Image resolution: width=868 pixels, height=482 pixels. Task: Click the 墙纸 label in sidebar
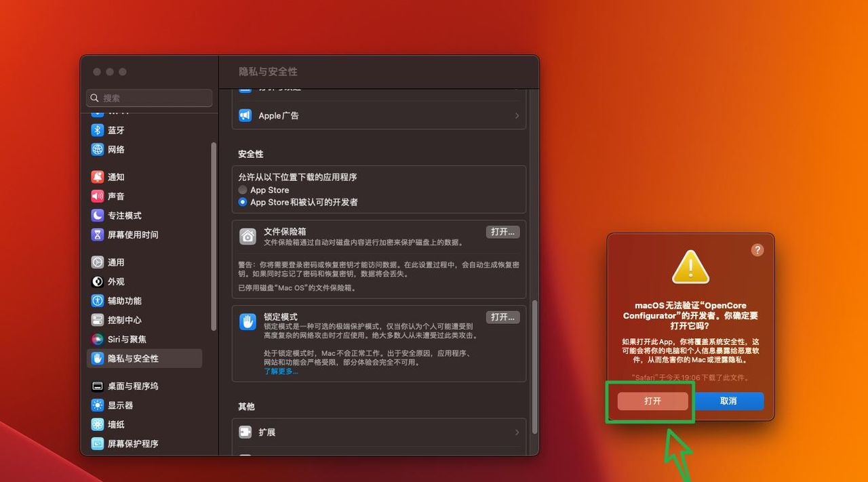tap(116, 424)
